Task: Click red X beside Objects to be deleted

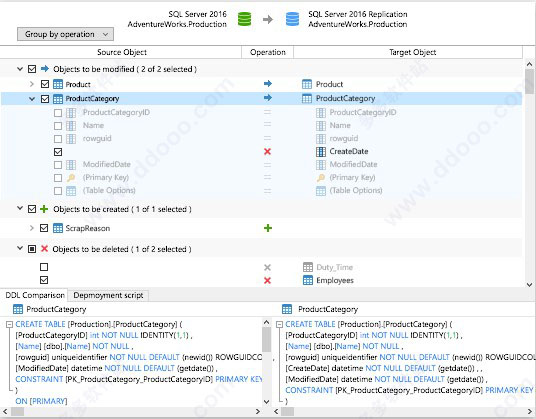Action: (x=44, y=249)
